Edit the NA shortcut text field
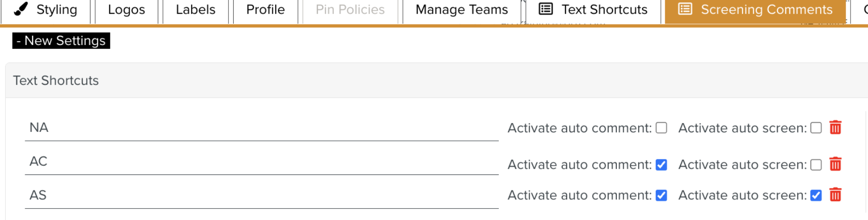This screenshot has height=220, width=868. pos(262,127)
